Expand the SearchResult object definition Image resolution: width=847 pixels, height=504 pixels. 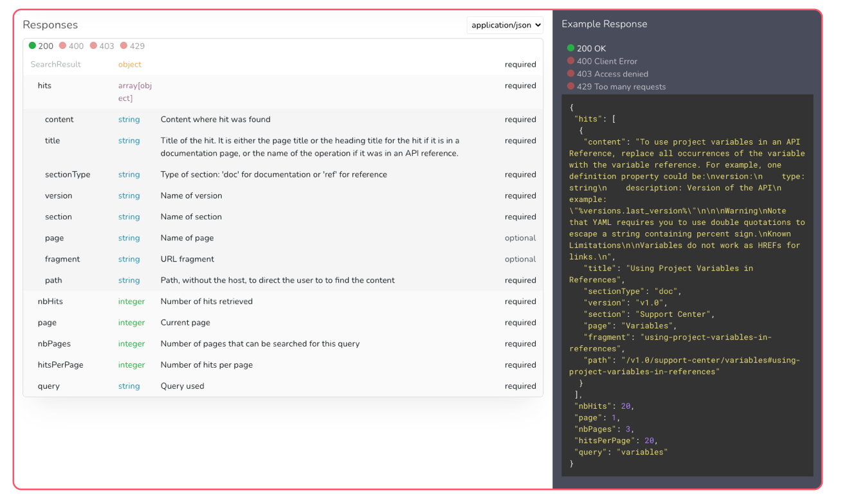pyautogui.click(x=55, y=64)
